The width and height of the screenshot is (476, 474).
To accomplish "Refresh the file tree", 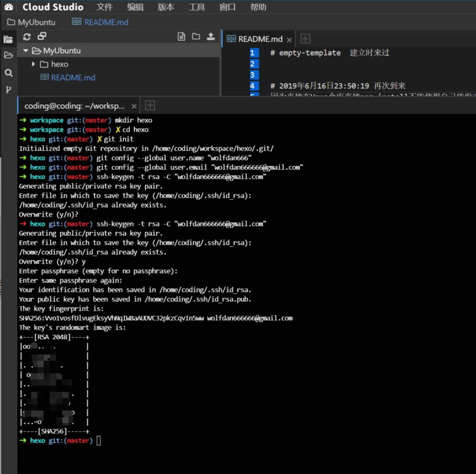I will pyautogui.click(x=27, y=36).
